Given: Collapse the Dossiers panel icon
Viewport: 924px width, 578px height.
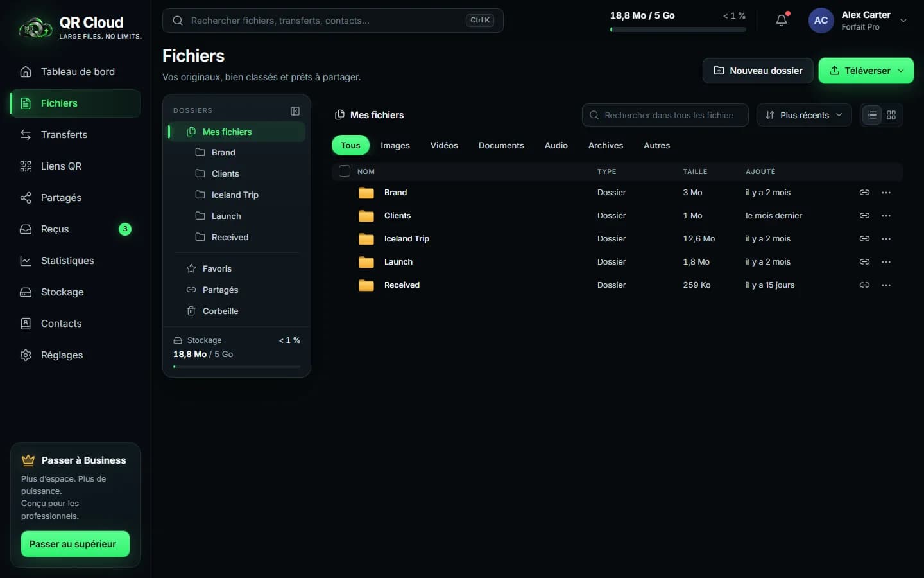Looking at the screenshot, I should 295,111.
